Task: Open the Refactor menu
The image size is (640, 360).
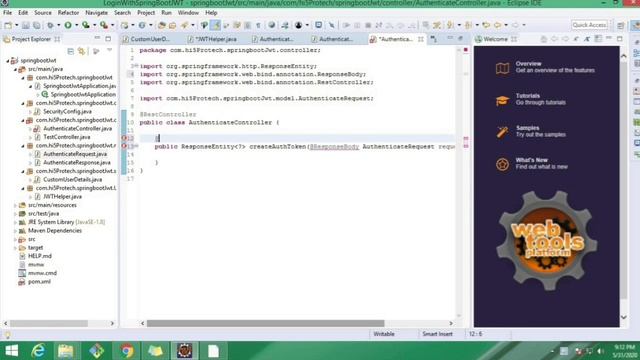Action: pos(68,13)
